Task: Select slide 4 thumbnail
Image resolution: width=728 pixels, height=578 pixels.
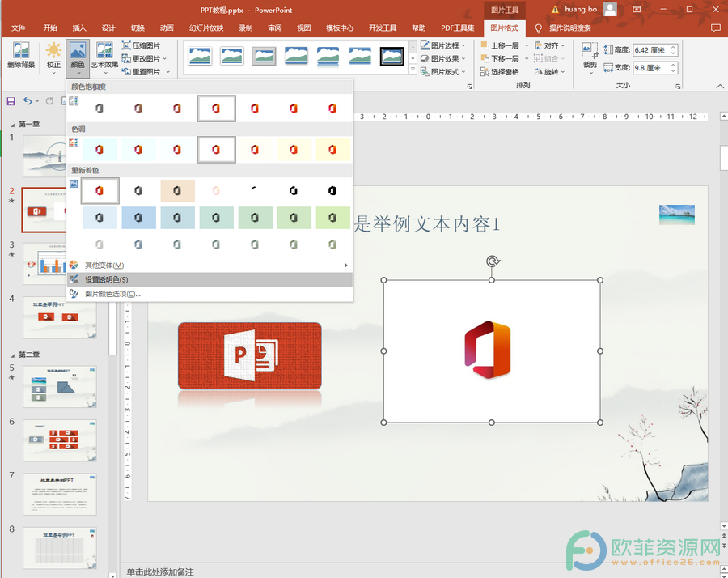Action: click(60, 317)
